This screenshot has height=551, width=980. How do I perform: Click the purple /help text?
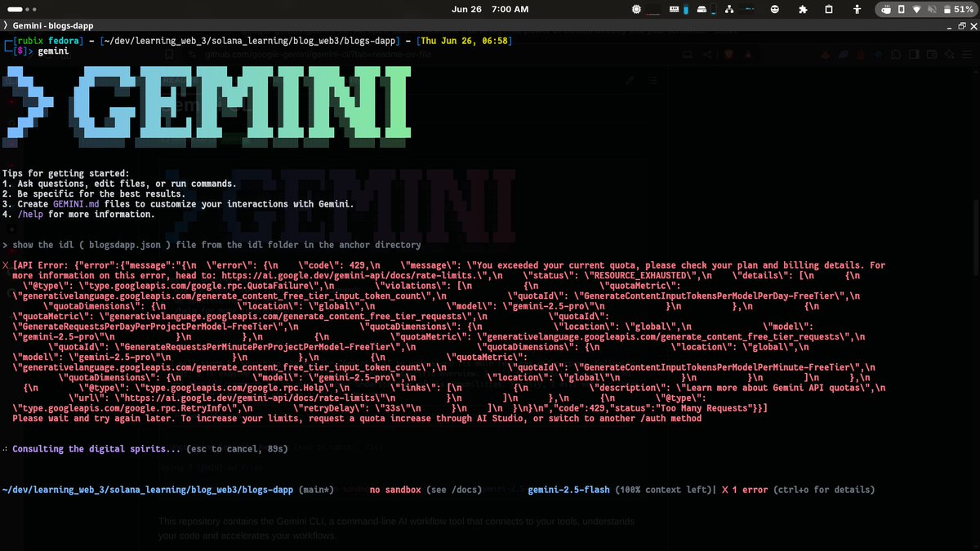tap(29, 215)
